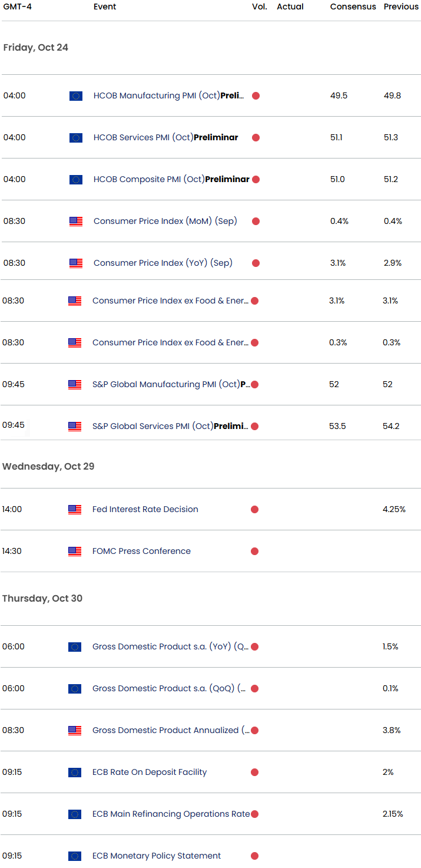Open ECB Main Refinancing Operations Rate event

(171, 814)
